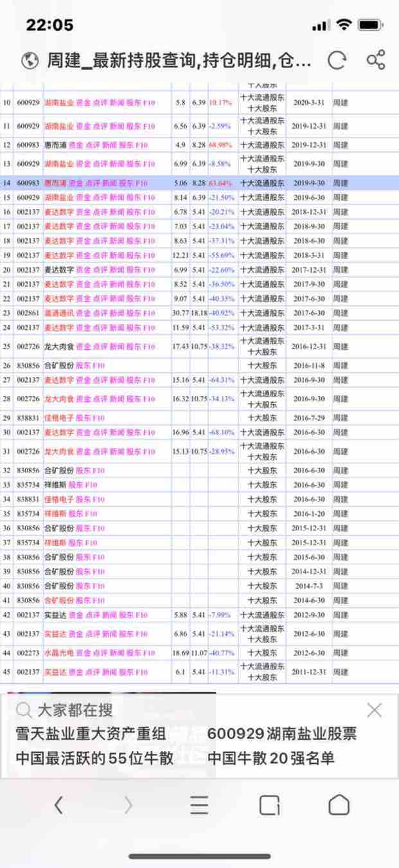
Task: Select the -68.10% cell in row 30
Action: pos(222,433)
